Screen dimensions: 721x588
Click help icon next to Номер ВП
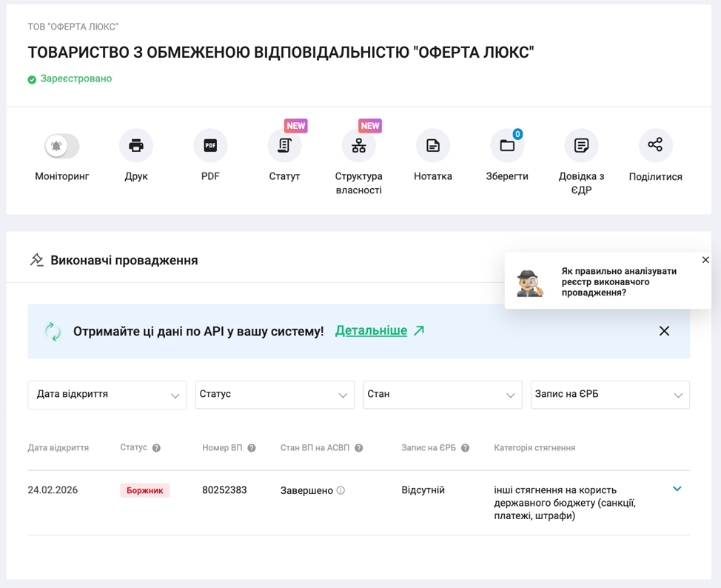[x=252, y=448]
